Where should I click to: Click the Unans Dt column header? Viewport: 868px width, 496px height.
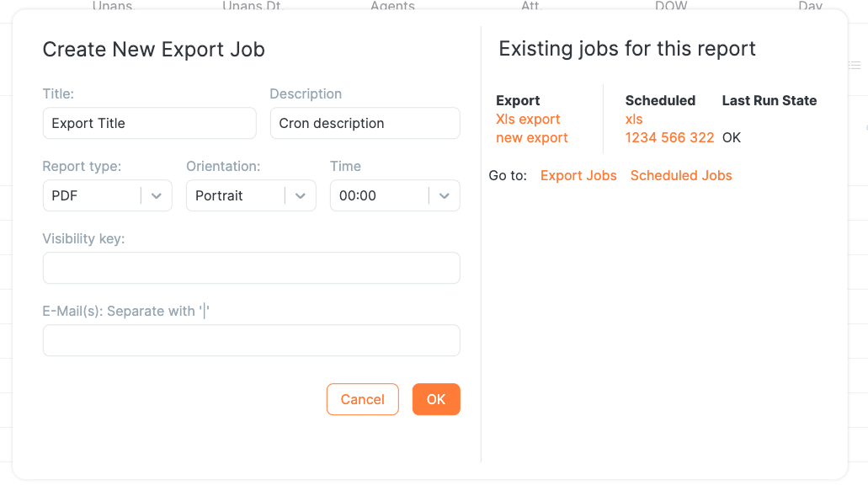[252, 7]
